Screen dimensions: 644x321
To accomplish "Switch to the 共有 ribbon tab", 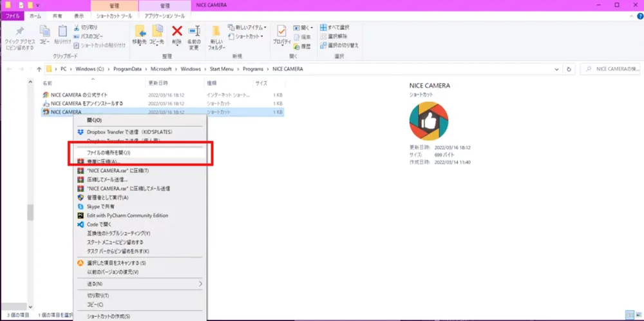I will click(x=57, y=16).
